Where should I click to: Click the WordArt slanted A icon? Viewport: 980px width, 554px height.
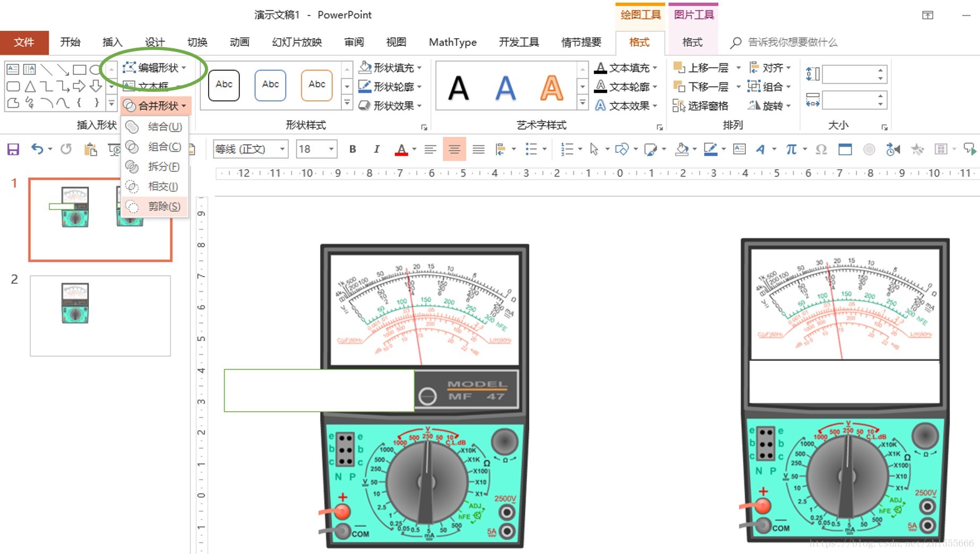click(761, 150)
